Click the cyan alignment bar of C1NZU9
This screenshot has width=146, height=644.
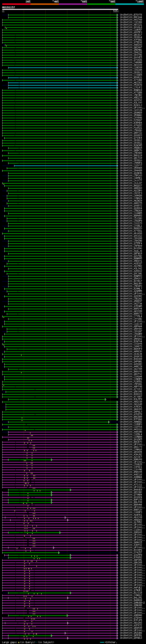tap(63, 67)
